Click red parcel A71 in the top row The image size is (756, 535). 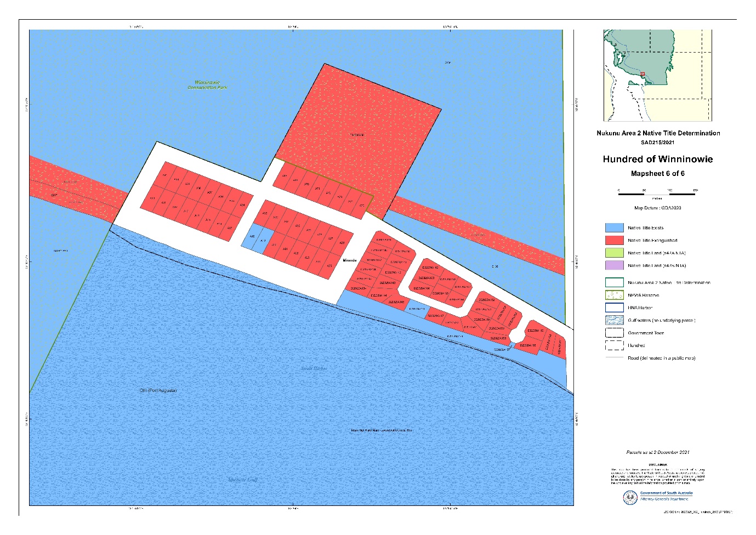coord(318,189)
